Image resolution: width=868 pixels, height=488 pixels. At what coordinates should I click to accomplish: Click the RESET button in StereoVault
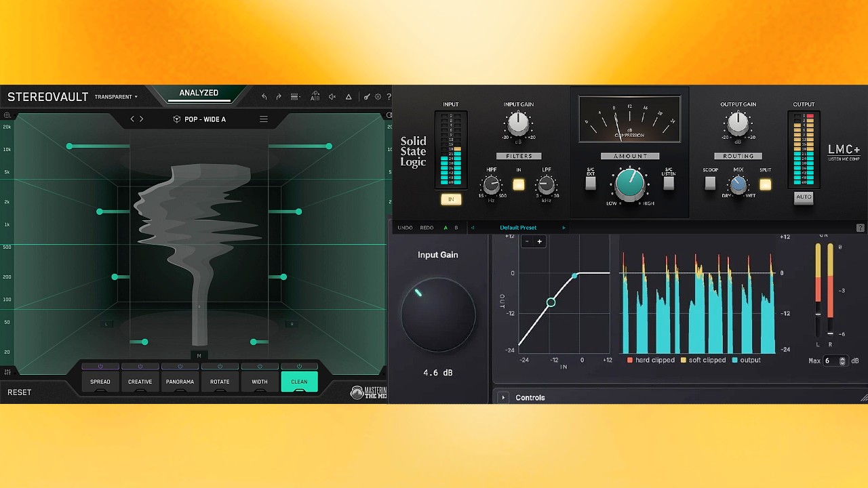click(x=20, y=392)
